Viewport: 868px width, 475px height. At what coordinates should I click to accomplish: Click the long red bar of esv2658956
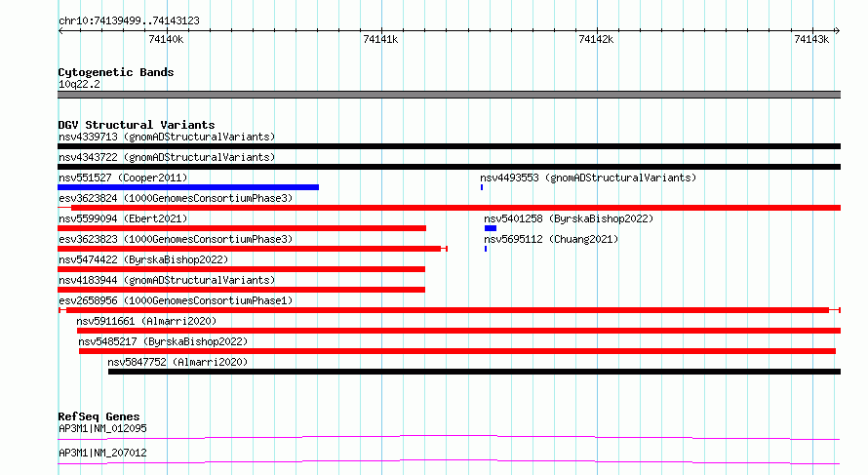449,310
